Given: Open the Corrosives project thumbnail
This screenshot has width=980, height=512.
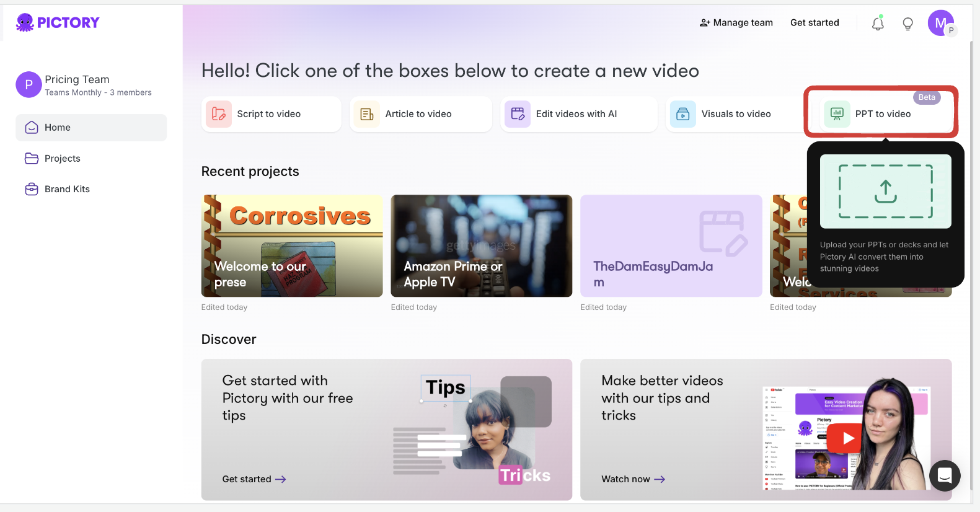Looking at the screenshot, I should pos(292,246).
